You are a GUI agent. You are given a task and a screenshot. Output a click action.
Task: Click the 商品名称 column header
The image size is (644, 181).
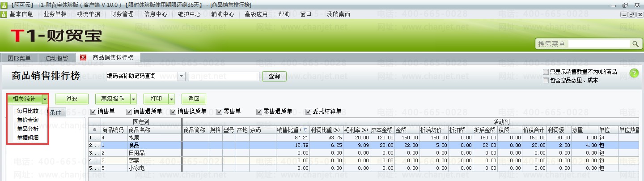(154, 130)
